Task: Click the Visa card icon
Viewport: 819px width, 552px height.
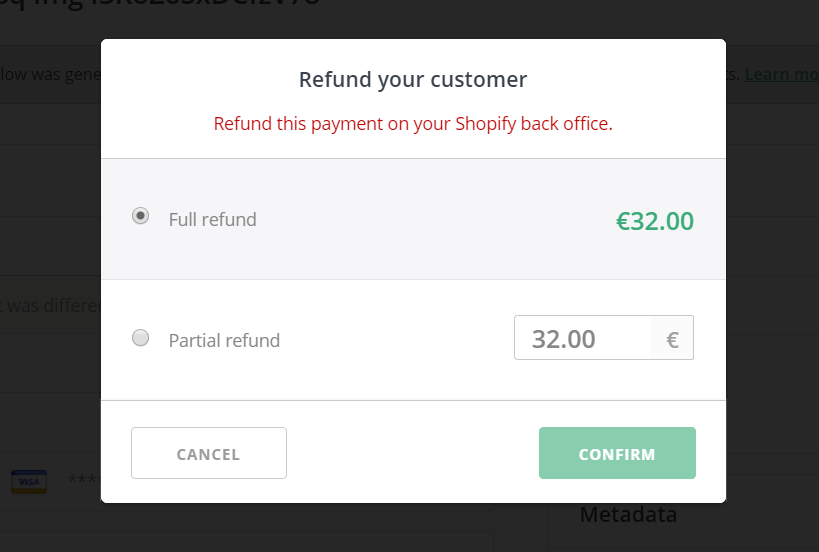Action: coord(29,481)
